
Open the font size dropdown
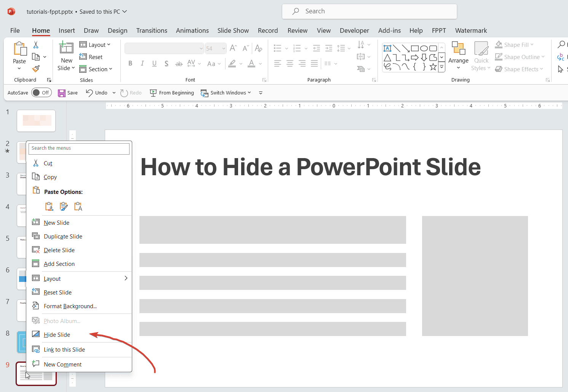coord(223,48)
